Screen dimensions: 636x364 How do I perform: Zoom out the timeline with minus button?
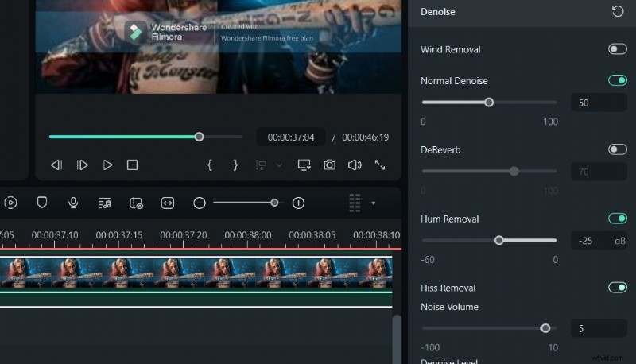200,203
